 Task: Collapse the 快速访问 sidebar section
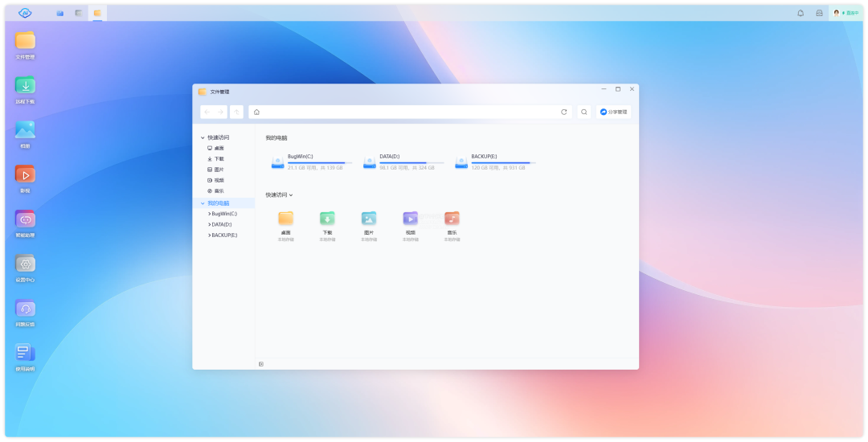203,137
